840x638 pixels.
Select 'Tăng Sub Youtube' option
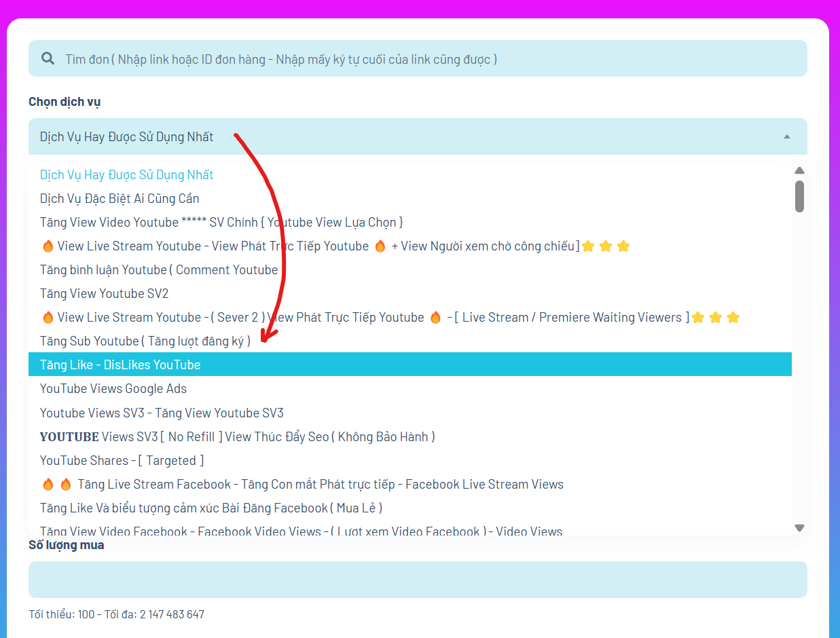click(145, 341)
